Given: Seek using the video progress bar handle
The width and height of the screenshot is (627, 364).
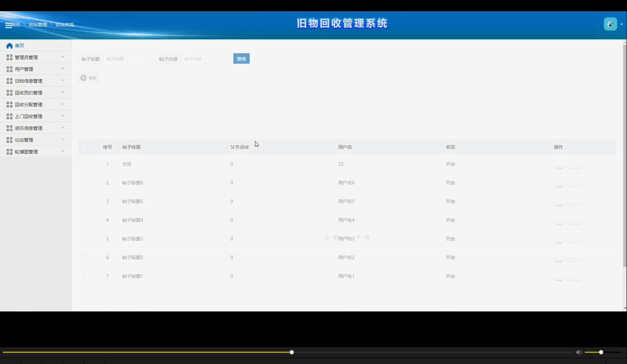Looking at the screenshot, I should coord(292,352).
